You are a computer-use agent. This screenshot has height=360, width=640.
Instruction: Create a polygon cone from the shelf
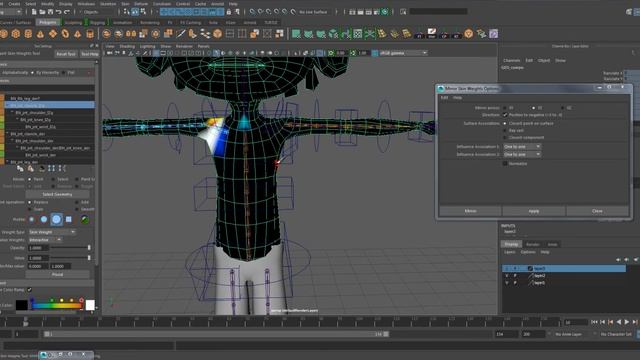(40, 34)
